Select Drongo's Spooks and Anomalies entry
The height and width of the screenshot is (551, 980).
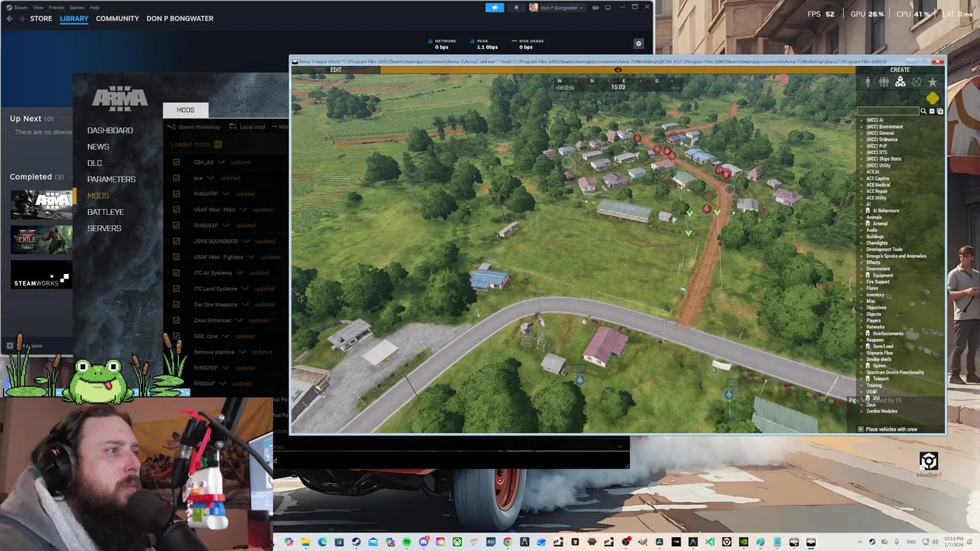(x=897, y=256)
